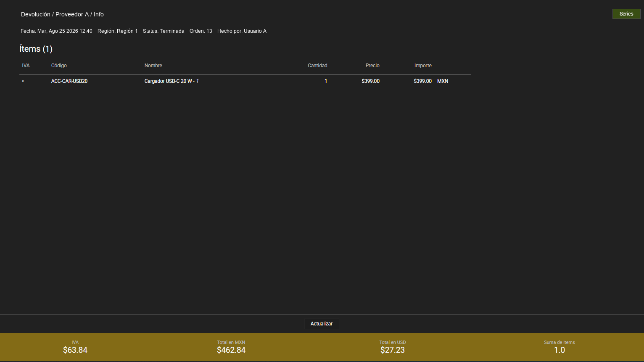644x362 pixels.
Task: Select item code ACC-CAR-USB20
Action: [69, 81]
